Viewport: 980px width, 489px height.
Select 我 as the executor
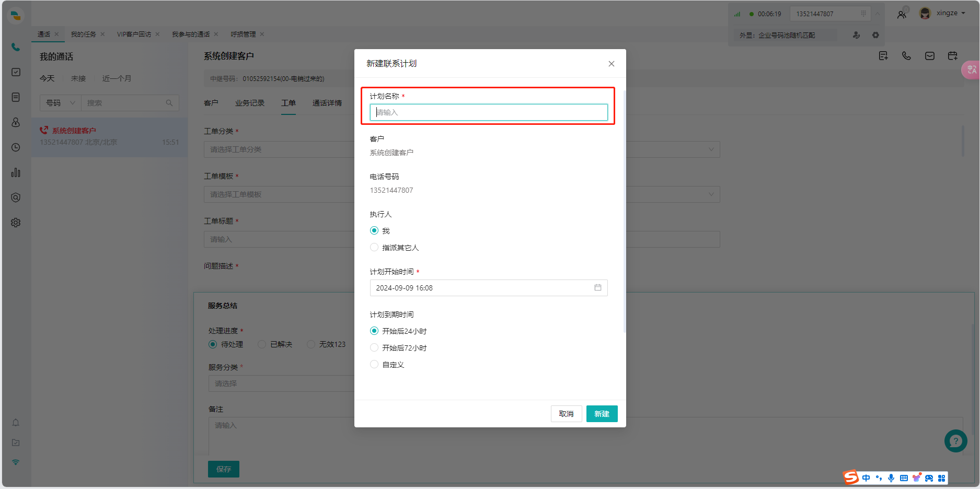tap(380, 231)
